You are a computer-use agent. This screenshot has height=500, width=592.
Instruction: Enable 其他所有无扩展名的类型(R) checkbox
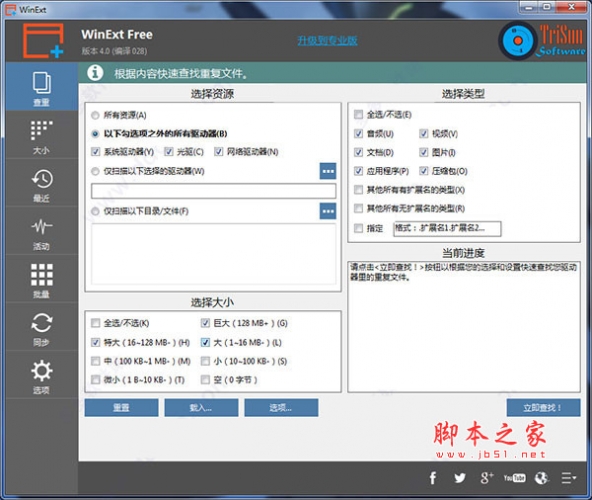click(x=358, y=208)
